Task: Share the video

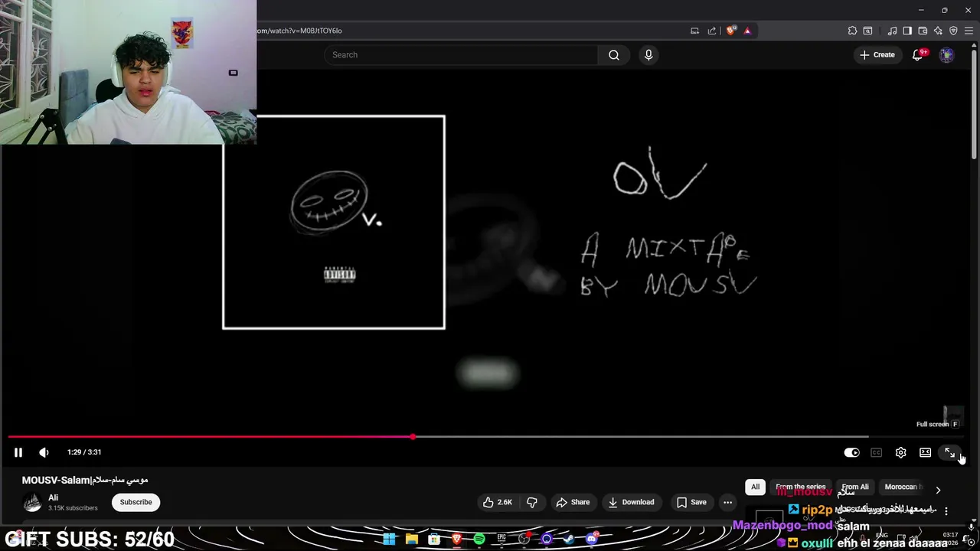Action: pos(573,502)
